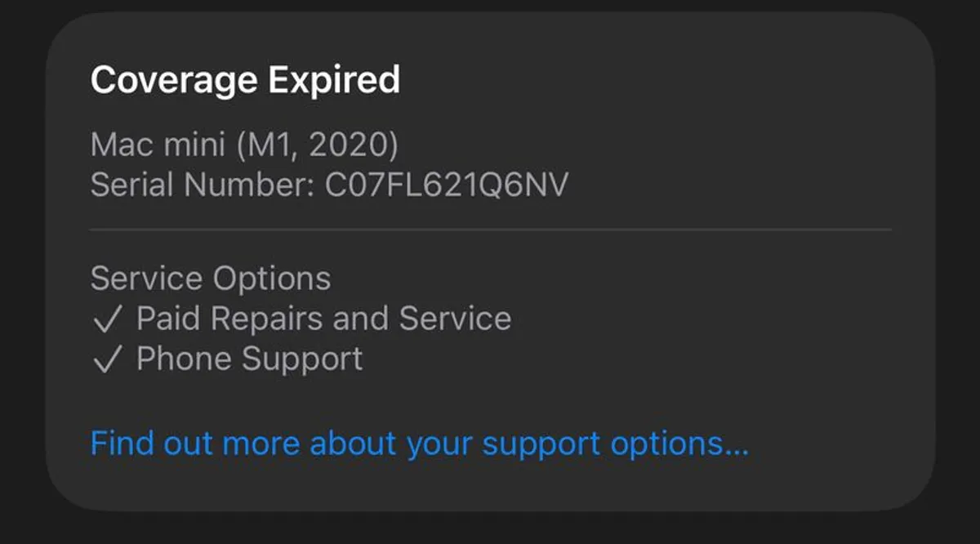This screenshot has width=980, height=544.
Task: Click the "(M1, 2020)" model year text
Action: click(318, 145)
